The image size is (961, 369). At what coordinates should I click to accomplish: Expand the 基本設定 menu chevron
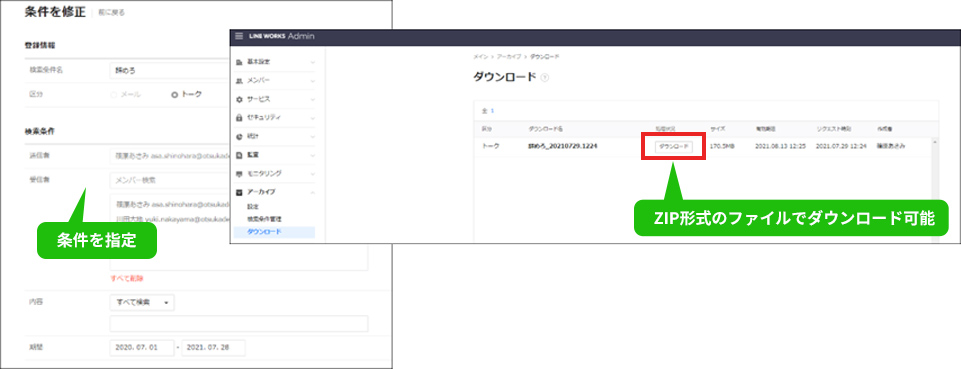[313, 63]
